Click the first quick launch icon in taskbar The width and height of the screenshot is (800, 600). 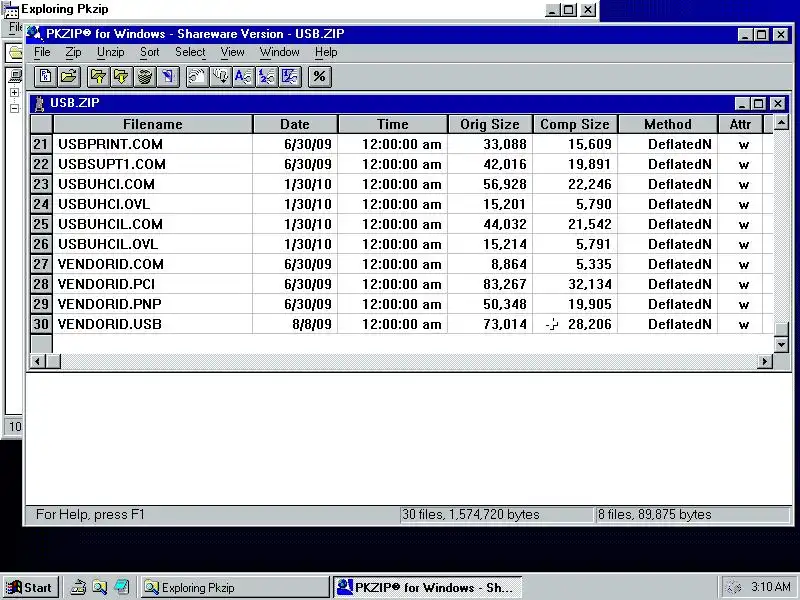coord(78,587)
